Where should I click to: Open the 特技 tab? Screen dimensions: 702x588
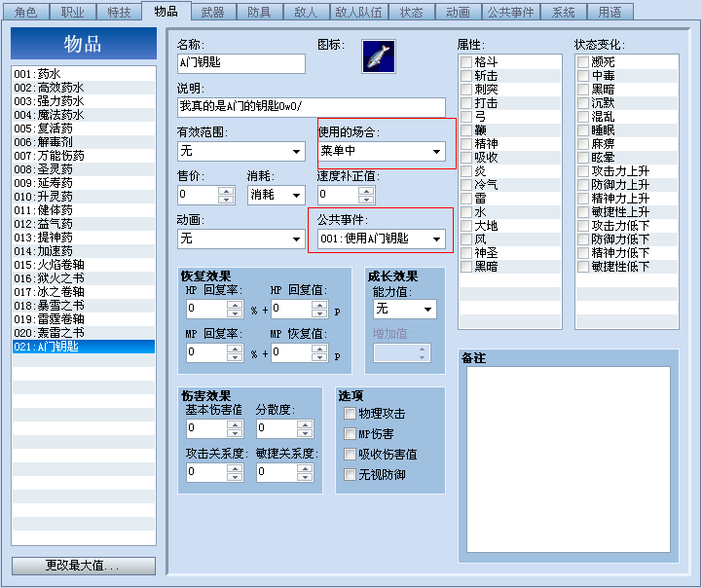click(119, 12)
